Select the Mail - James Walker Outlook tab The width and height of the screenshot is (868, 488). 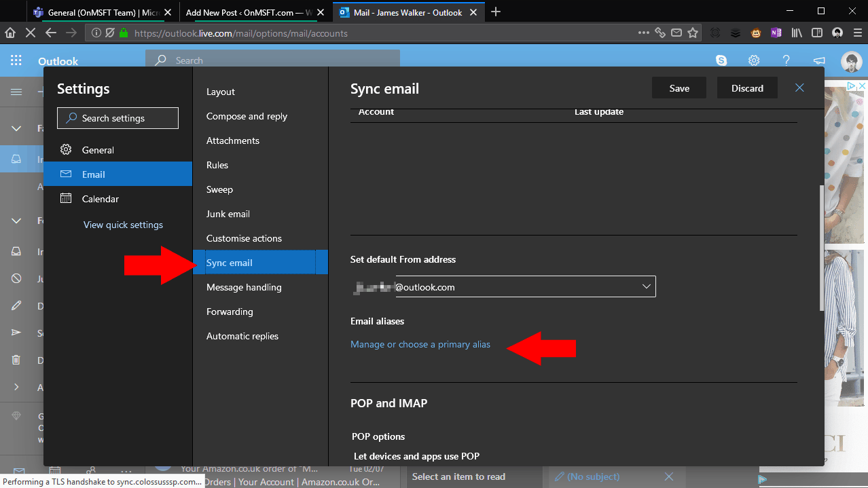pyautogui.click(x=408, y=12)
